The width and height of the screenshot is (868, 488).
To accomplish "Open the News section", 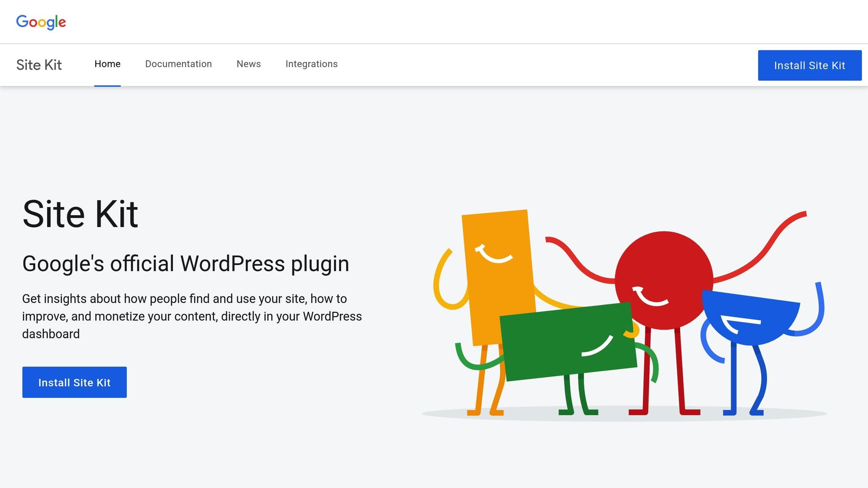I will coord(248,64).
